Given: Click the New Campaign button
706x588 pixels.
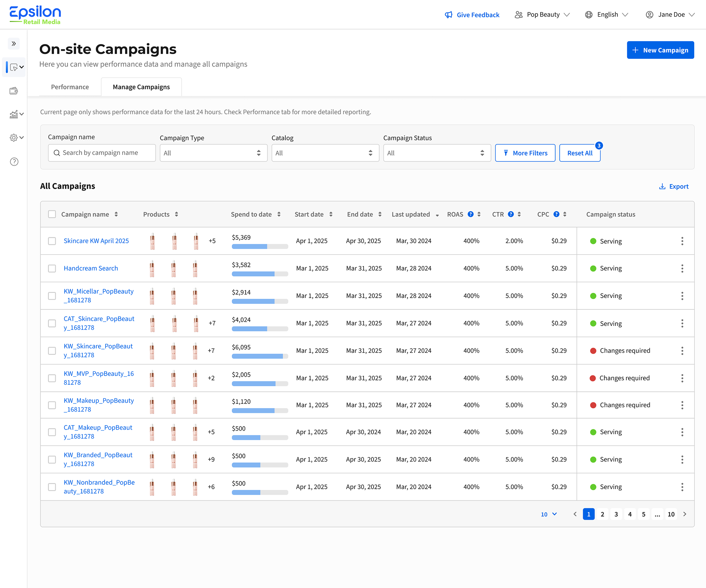Looking at the screenshot, I should [x=660, y=50].
